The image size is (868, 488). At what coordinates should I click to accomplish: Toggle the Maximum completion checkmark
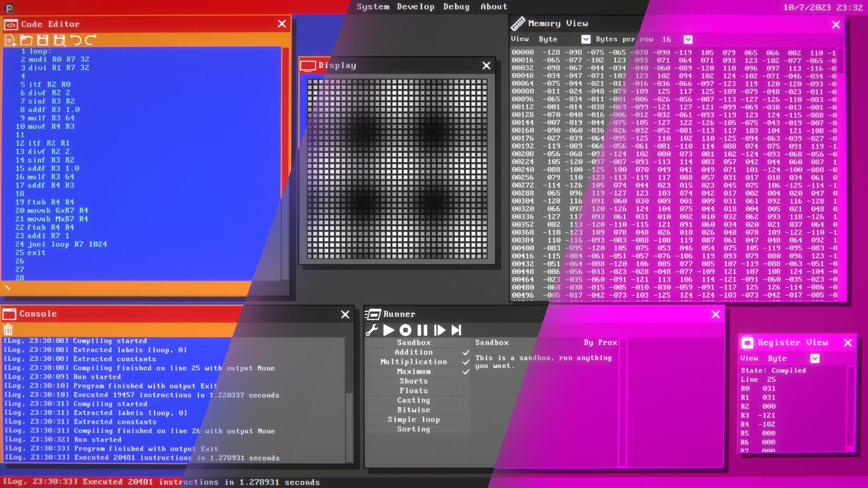point(466,371)
